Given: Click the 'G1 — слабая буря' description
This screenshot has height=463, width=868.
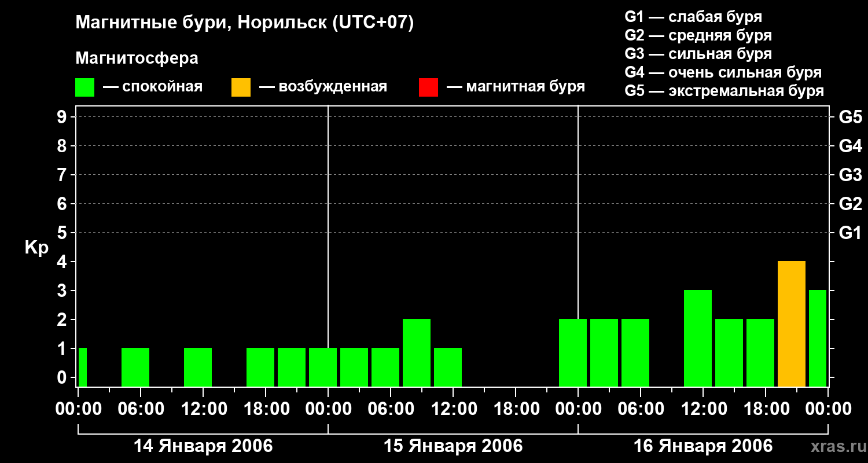Looking at the screenshot, I should tap(693, 17).
